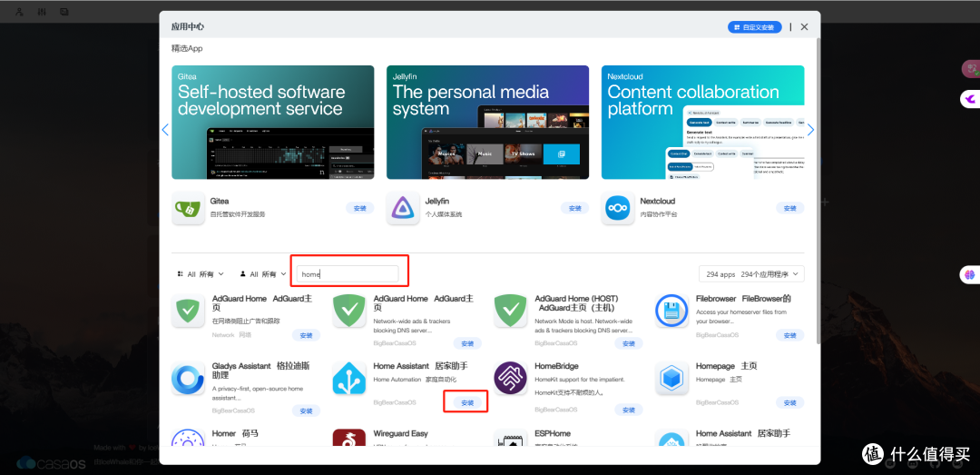Click the ESPHome chip icon
This screenshot has height=475, width=980.
click(511, 438)
